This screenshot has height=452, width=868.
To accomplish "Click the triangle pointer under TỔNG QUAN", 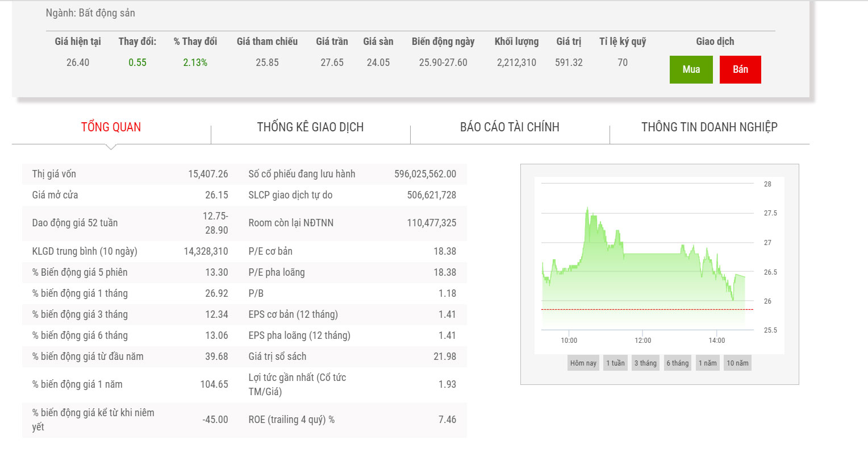I will 111,147.
